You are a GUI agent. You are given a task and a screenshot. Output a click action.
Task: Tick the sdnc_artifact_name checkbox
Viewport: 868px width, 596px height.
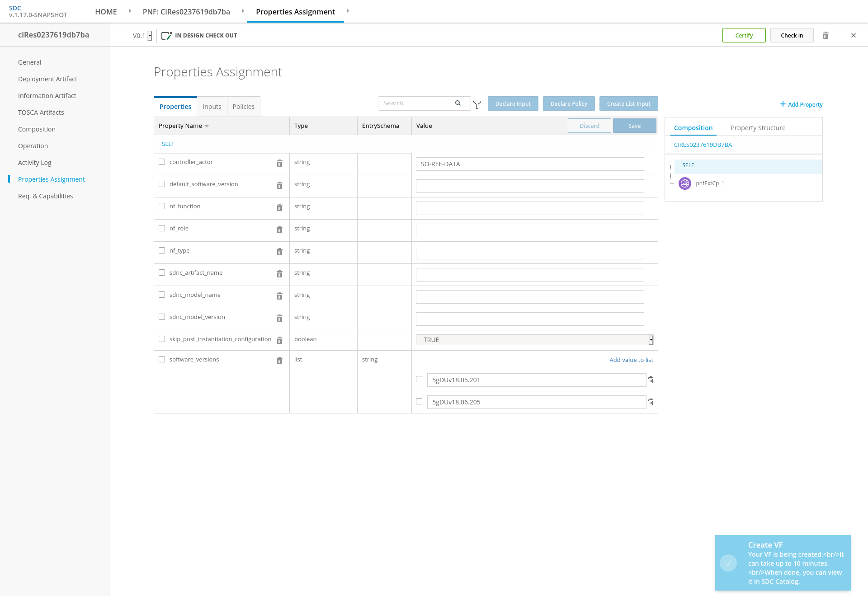[x=162, y=272]
